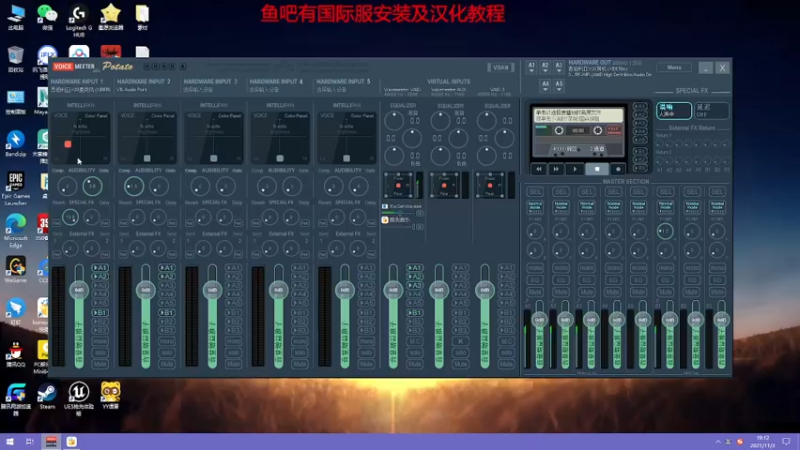Open the VBAN settings button
Image resolution: width=800 pixels, height=450 pixels.
click(501, 67)
